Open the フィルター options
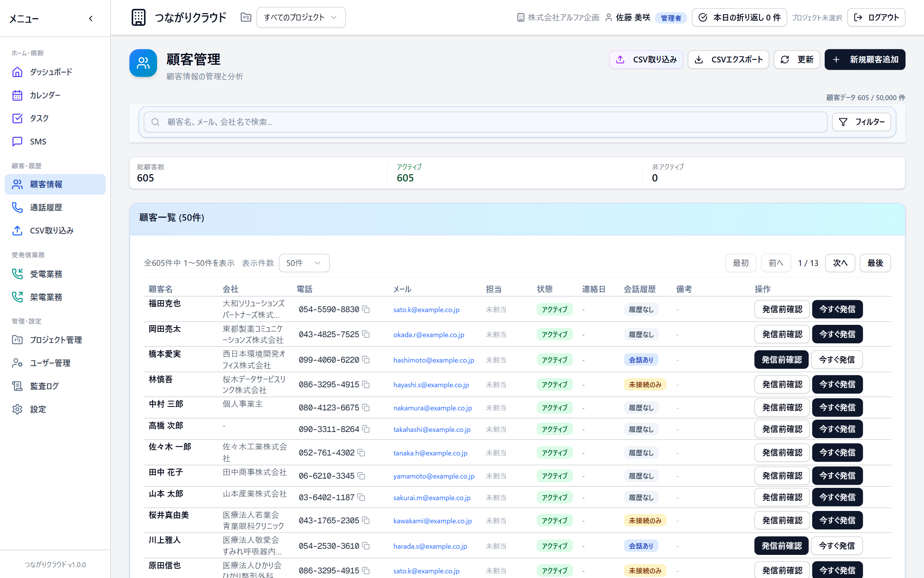The width and height of the screenshot is (924, 578). click(x=862, y=122)
